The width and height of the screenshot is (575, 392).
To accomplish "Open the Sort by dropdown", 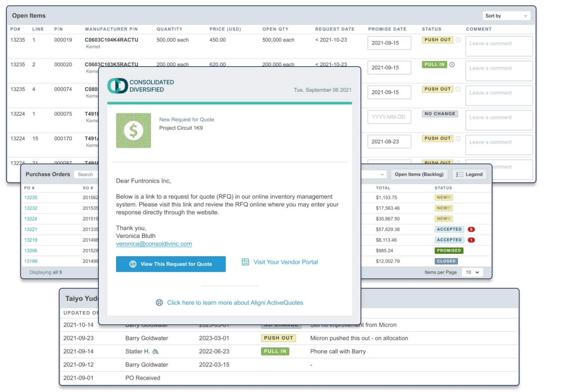I will coord(506,15).
